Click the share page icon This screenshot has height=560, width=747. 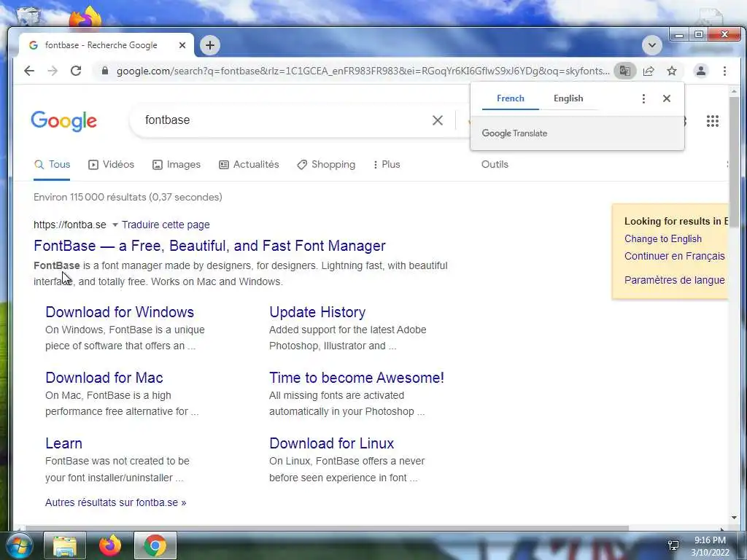tap(648, 71)
